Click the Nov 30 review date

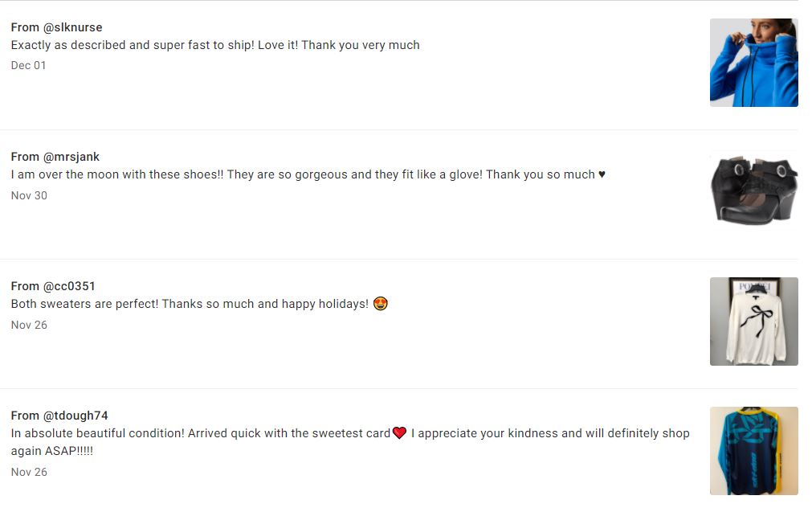pos(29,195)
